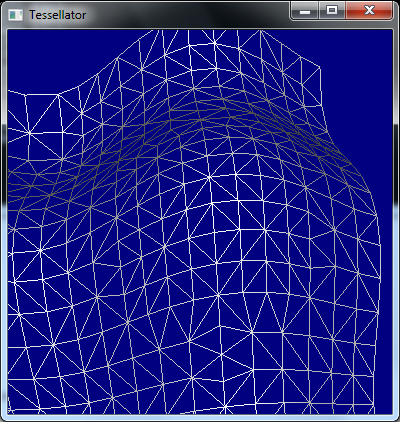Click the left window border of Tessellator

pyautogui.click(x=4, y=220)
